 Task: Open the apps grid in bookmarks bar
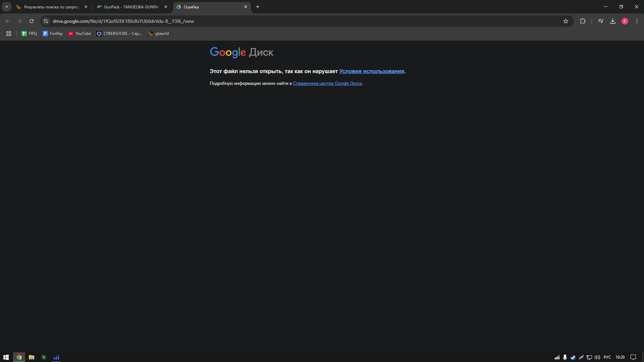click(9, 34)
